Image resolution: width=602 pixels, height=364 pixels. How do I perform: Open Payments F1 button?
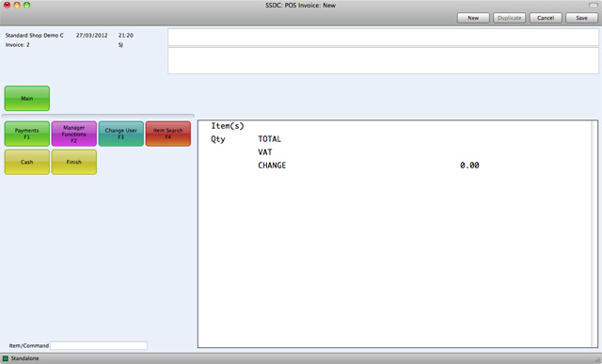[27, 134]
